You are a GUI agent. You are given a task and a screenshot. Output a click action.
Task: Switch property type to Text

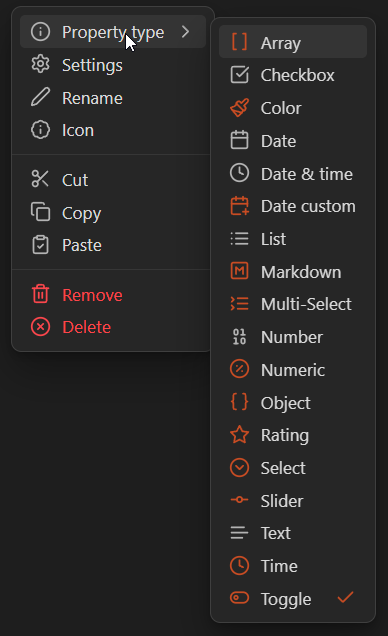[x=293, y=533]
